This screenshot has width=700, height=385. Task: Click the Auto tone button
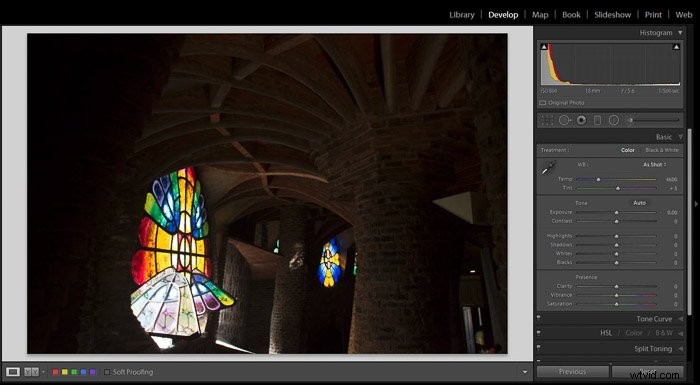point(640,203)
